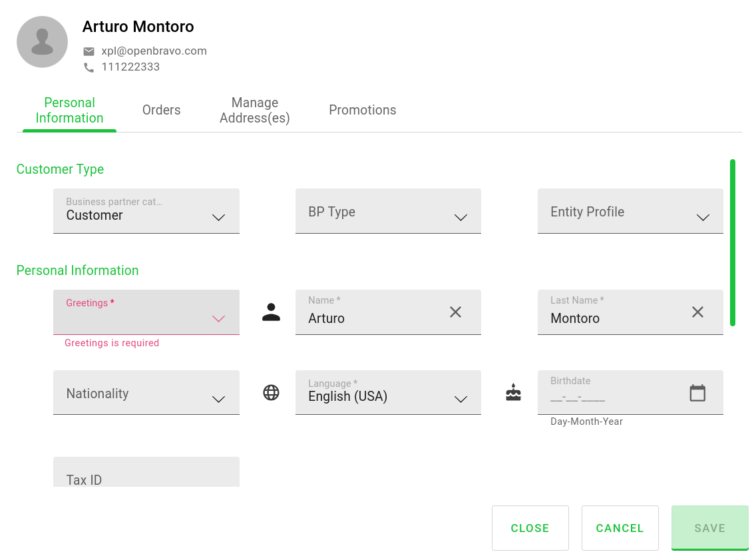Click the green vertical scrollbar

732,242
